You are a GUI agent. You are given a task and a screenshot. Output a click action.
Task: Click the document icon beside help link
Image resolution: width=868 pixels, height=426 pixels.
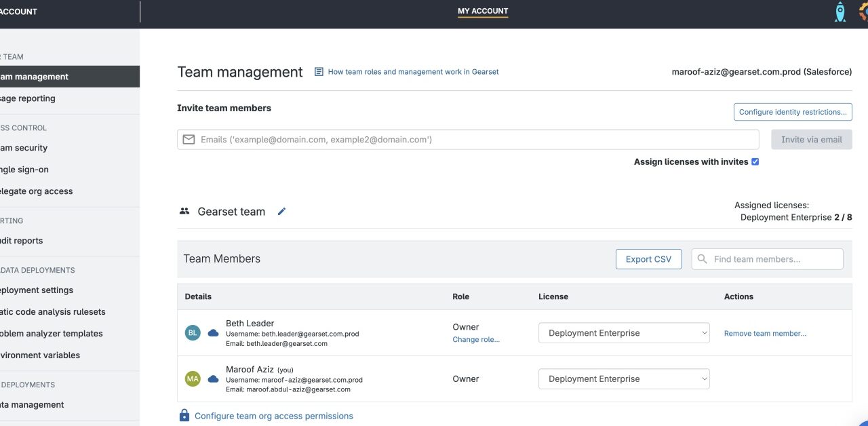click(319, 72)
